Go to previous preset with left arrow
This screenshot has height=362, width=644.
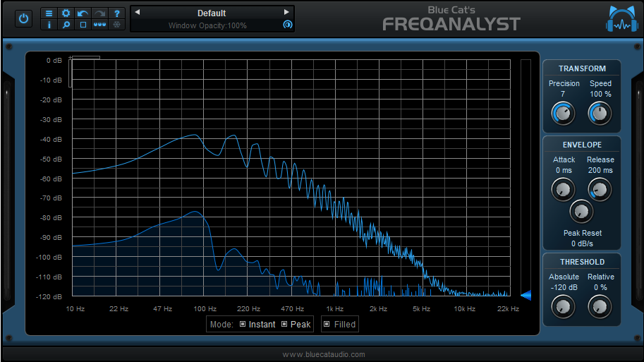pos(138,12)
